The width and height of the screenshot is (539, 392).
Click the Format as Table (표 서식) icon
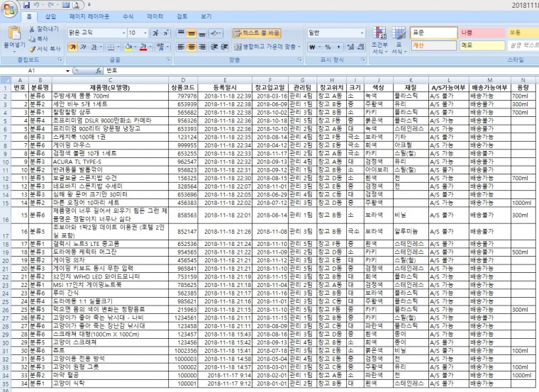[399, 34]
